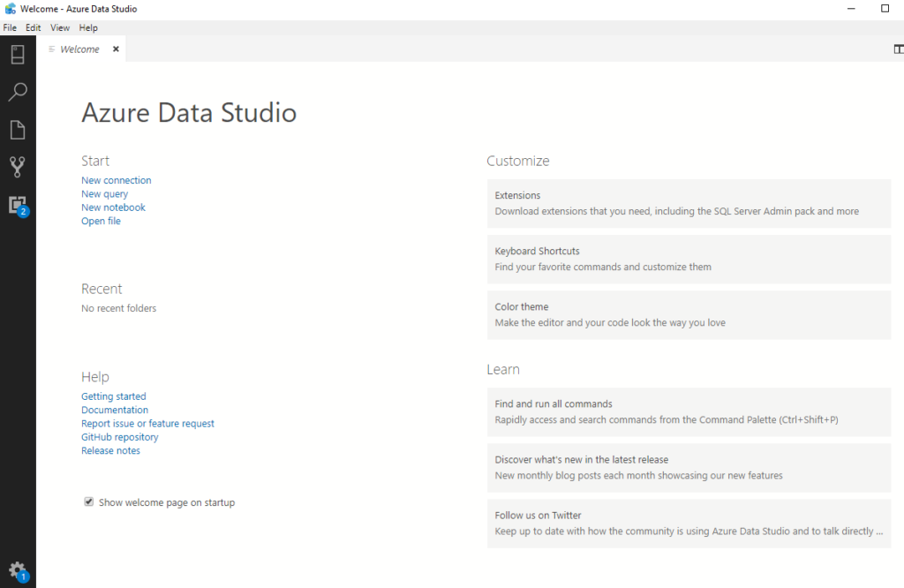Open the Explorer file view icon
This screenshot has height=588, width=904.
click(x=18, y=129)
